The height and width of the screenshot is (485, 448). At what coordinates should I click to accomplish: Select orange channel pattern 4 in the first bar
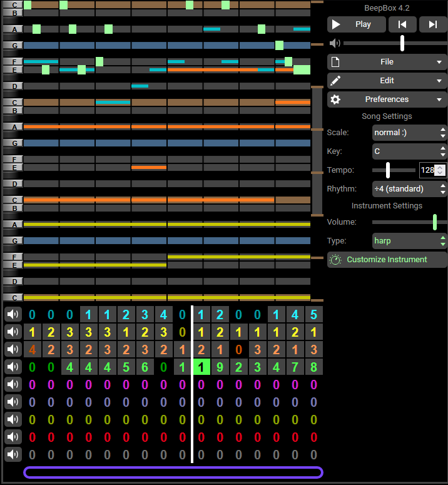pyautogui.click(x=32, y=350)
